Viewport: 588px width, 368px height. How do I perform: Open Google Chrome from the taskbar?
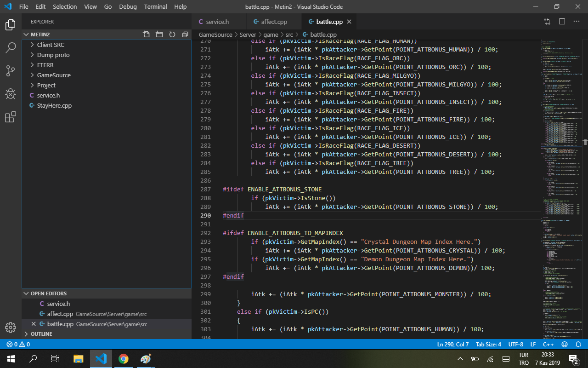(123, 359)
